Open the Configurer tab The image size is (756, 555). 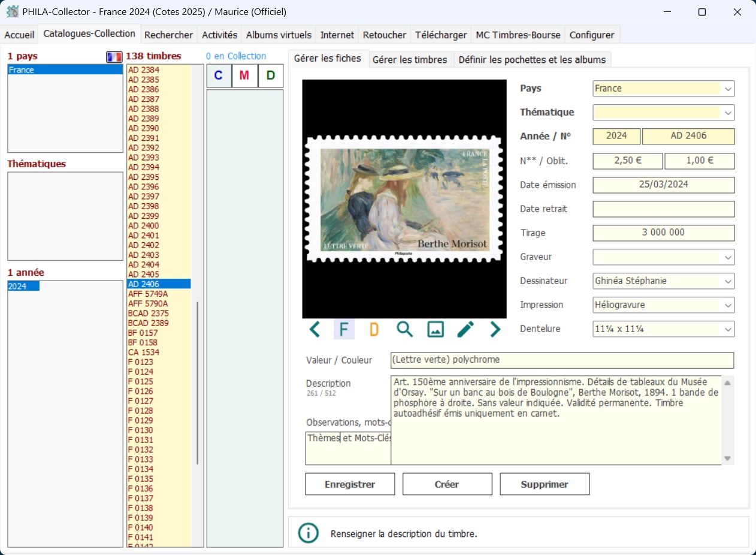tap(592, 35)
